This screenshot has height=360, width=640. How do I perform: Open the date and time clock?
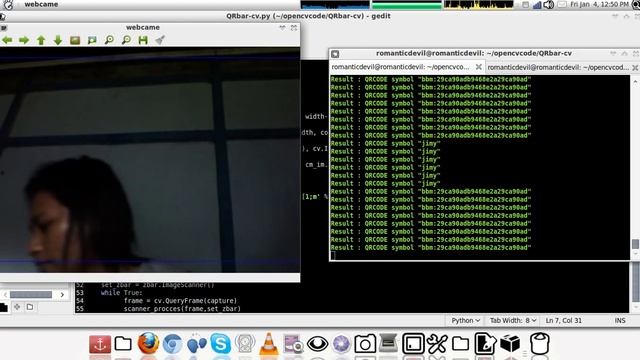point(599,4)
